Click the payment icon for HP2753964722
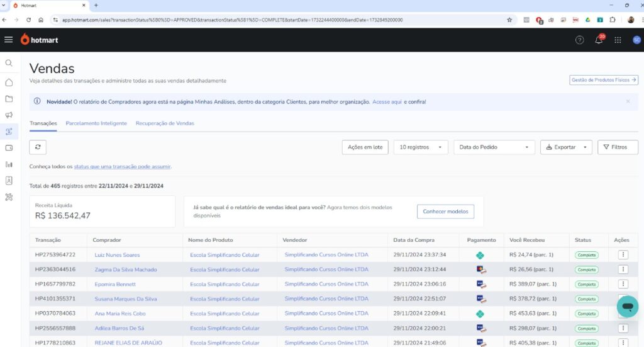This screenshot has width=644, height=347. point(480,255)
